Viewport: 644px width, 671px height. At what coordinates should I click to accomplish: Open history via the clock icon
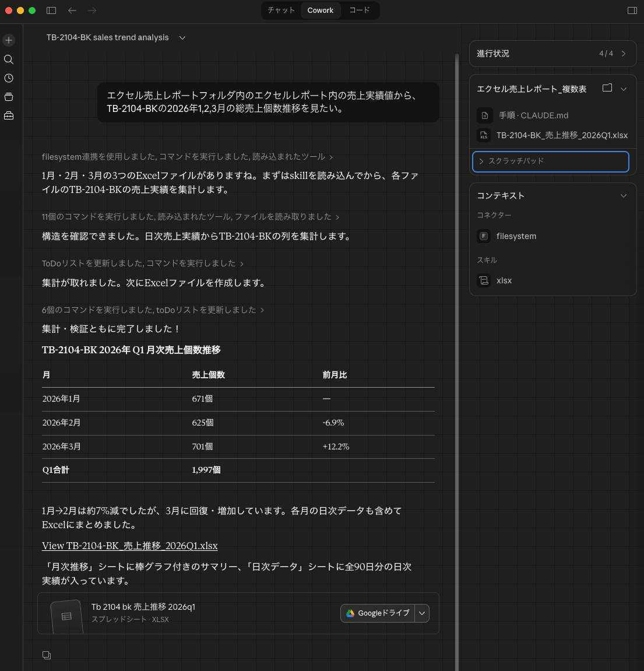click(8, 78)
